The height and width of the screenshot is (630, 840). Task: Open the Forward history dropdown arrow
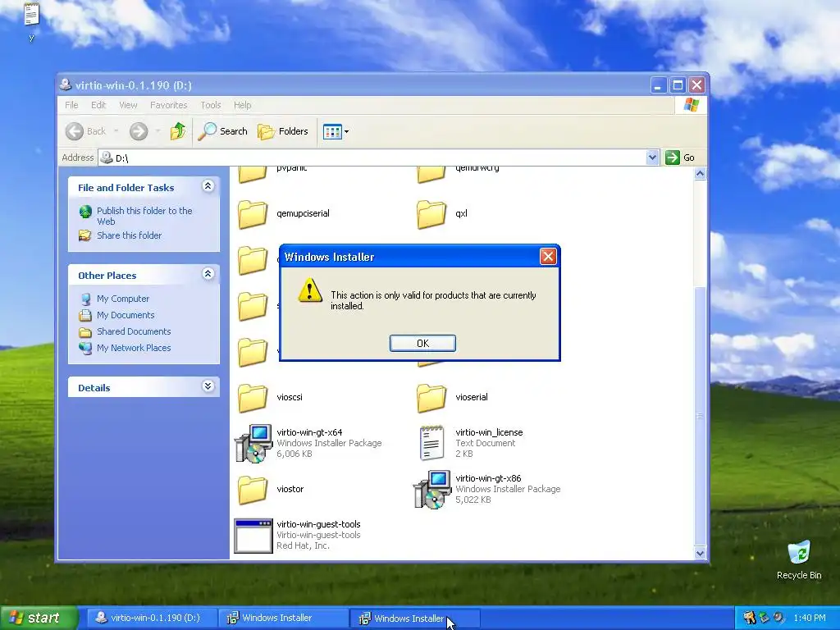tap(157, 131)
